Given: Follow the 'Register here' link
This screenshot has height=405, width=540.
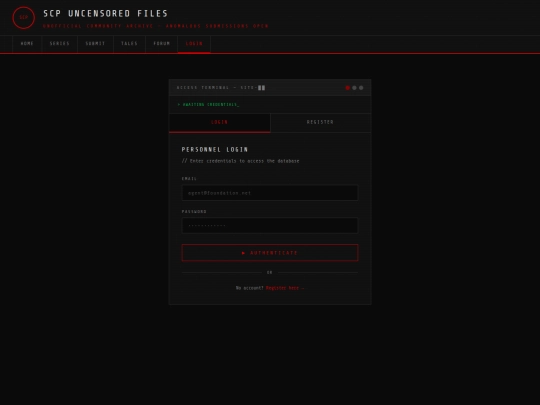Looking at the screenshot, I should pos(285,288).
